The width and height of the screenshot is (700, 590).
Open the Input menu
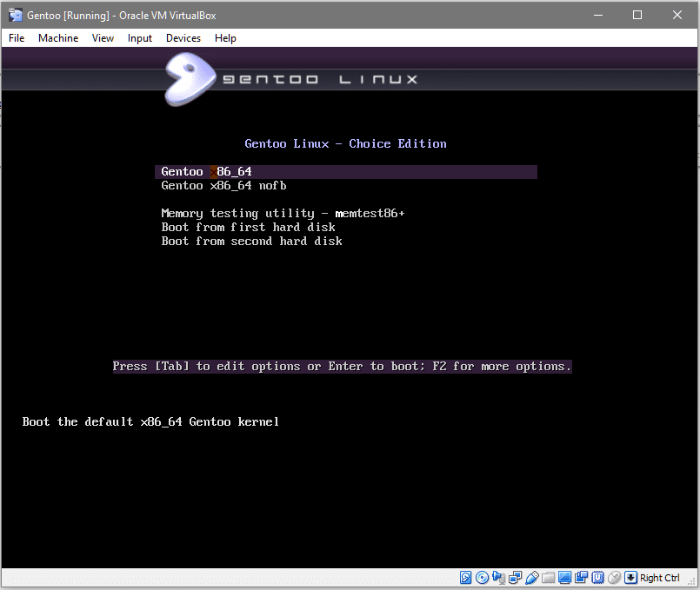point(139,38)
